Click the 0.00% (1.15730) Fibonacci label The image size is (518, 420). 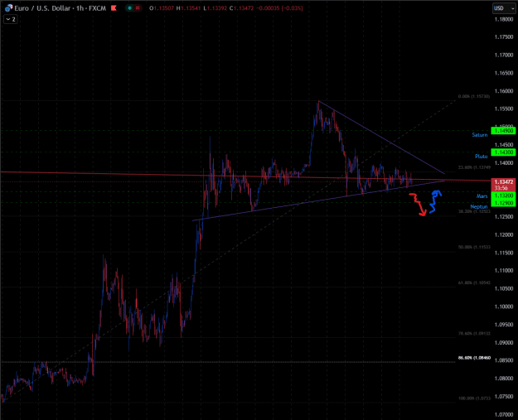474,96
